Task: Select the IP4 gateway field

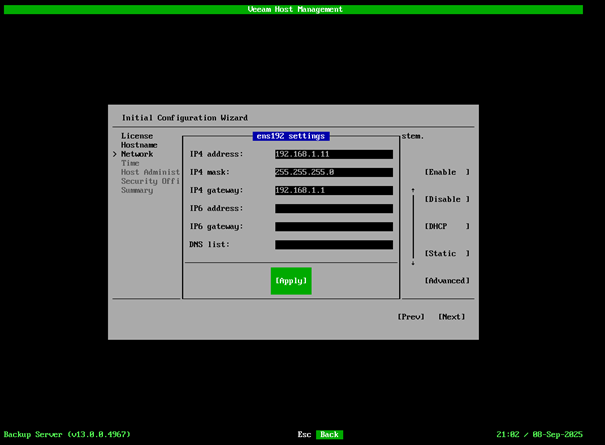Action: pyautogui.click(x=333, y=190)
